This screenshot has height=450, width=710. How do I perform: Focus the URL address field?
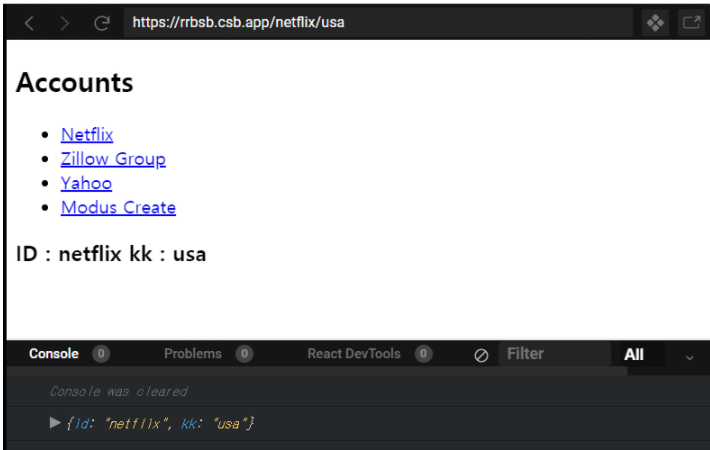coord(378,22)
